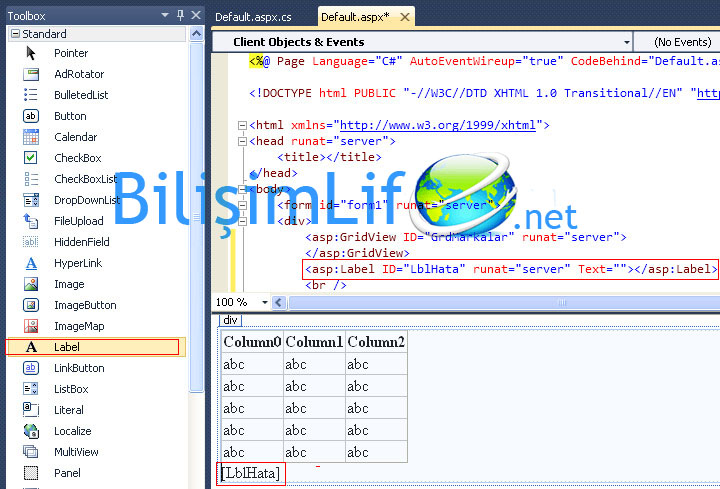The image size is (720, 489).
Task: Close the Toolbox panel
Action: [x=196, y=15]
